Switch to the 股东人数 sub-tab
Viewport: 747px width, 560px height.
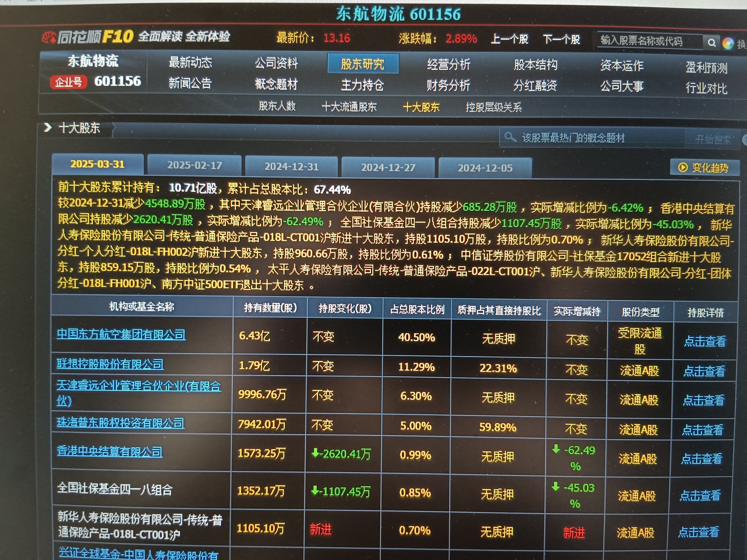[277, 106]
